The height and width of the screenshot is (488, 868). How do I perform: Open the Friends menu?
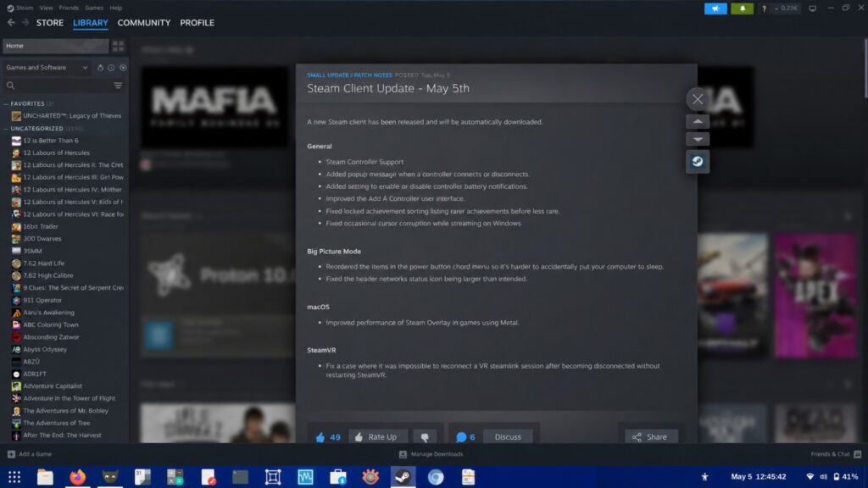tap(69, 8)
